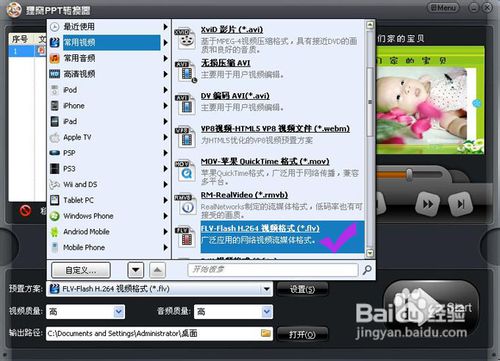Open the 音频质量 quality dropdown

(266, 312)
